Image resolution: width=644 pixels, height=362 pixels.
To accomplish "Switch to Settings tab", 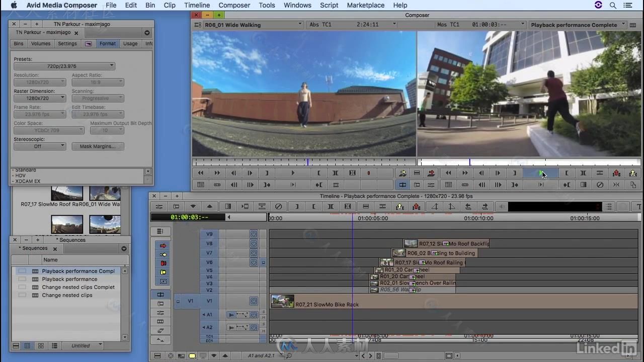I will [x=67, y=44].
